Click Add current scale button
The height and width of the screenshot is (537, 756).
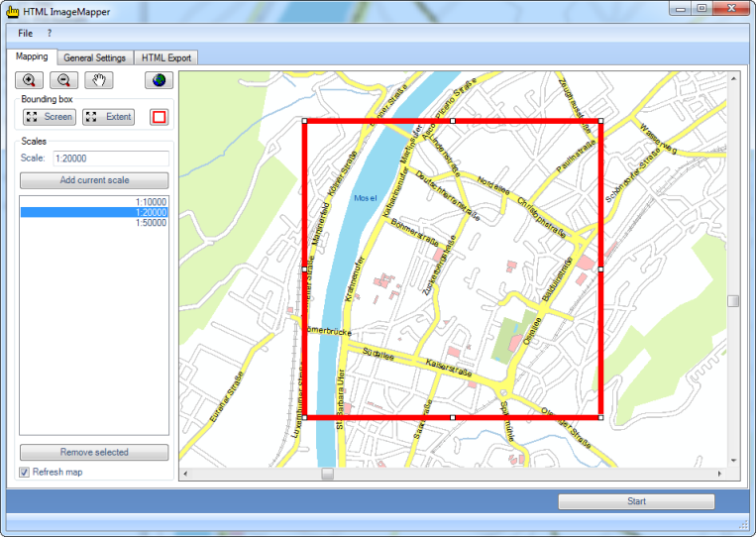coord(94,180)
